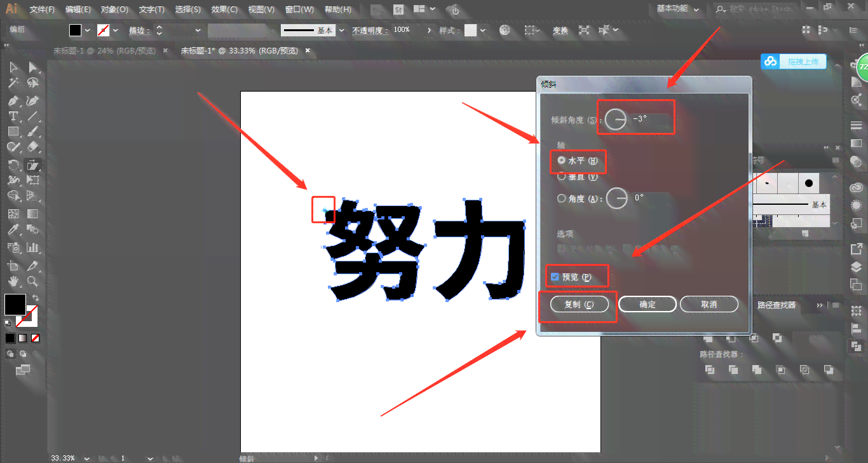The height and width of the screenshot is (463, 868).
Task: Open the graphic style (样式) dropdown
Action: (x=483, y=31)
